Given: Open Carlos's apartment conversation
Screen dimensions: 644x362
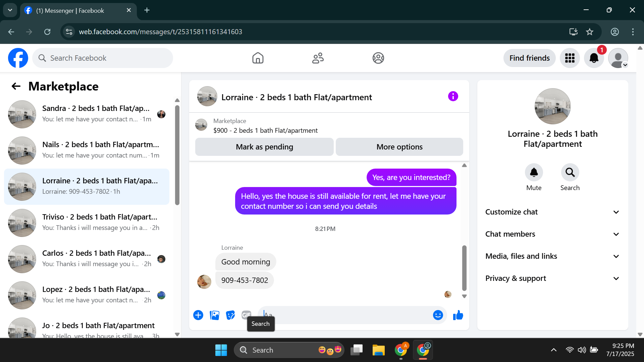Looking at the screenshot, I should (x=87, y=259).
